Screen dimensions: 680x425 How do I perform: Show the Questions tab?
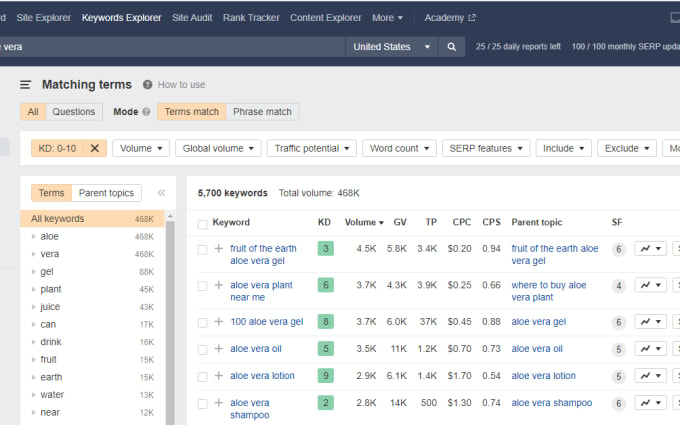74,112
